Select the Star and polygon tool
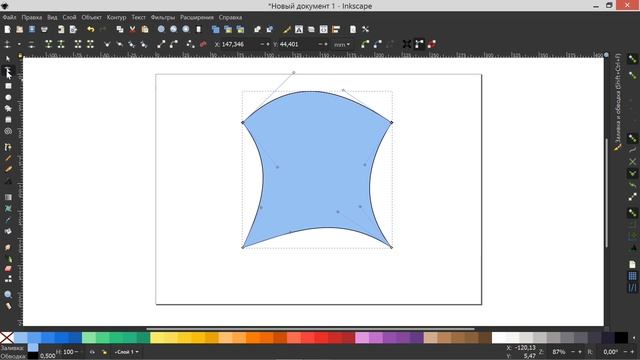This screenshot has width=640, height=360. coord(8,109)
